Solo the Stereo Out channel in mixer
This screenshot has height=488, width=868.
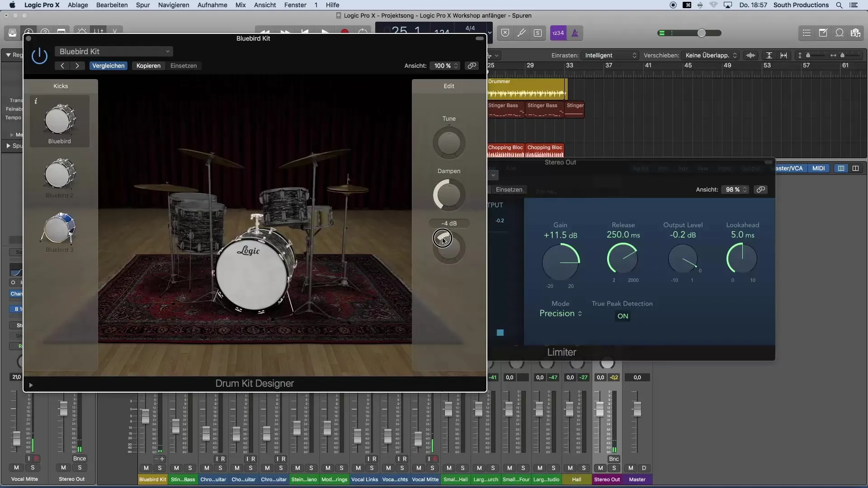(x=614, y=468)
